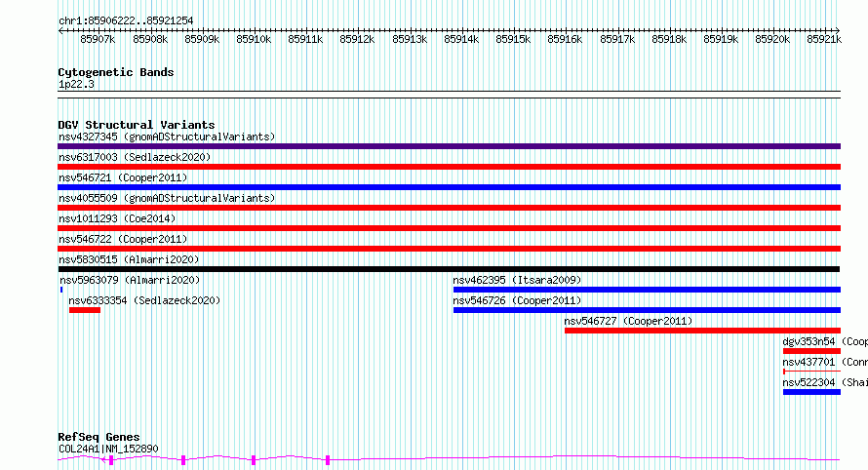Click the nsv4327345 gnomADStructuralVariants label

[167, 137]
